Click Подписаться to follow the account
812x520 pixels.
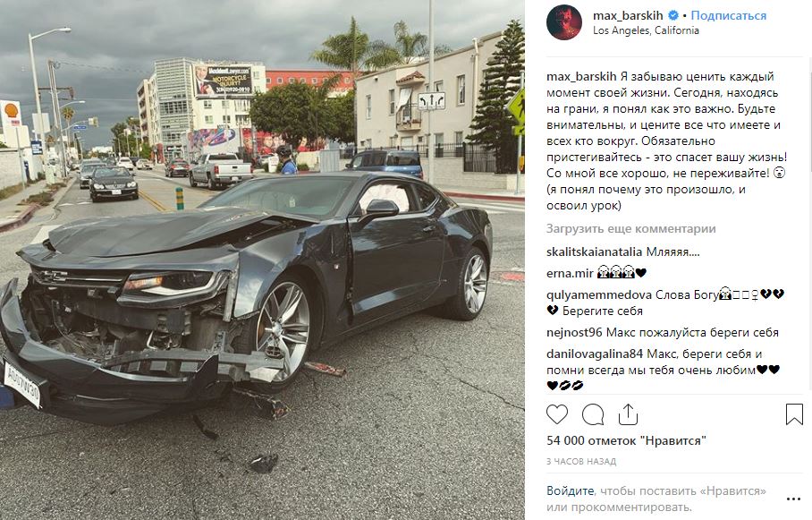[x=728, y=15]
